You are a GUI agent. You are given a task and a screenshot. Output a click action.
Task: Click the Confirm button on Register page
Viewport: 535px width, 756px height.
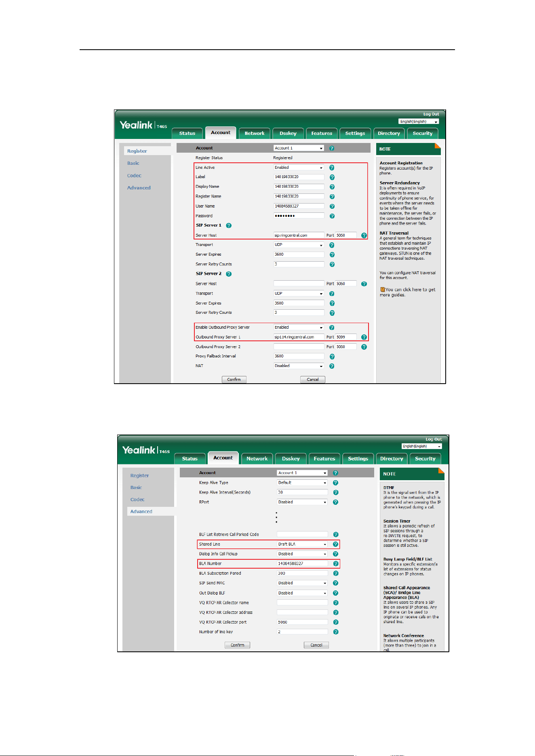pos(234,380)
